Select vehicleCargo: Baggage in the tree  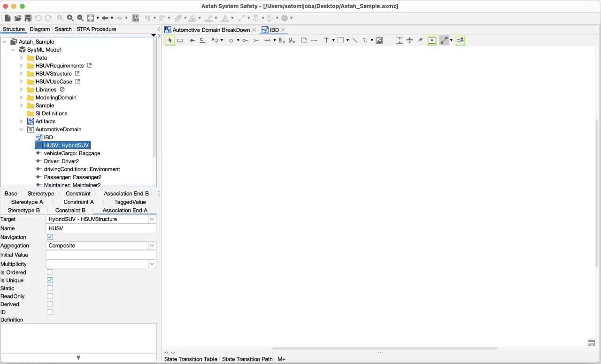point(72,153)
